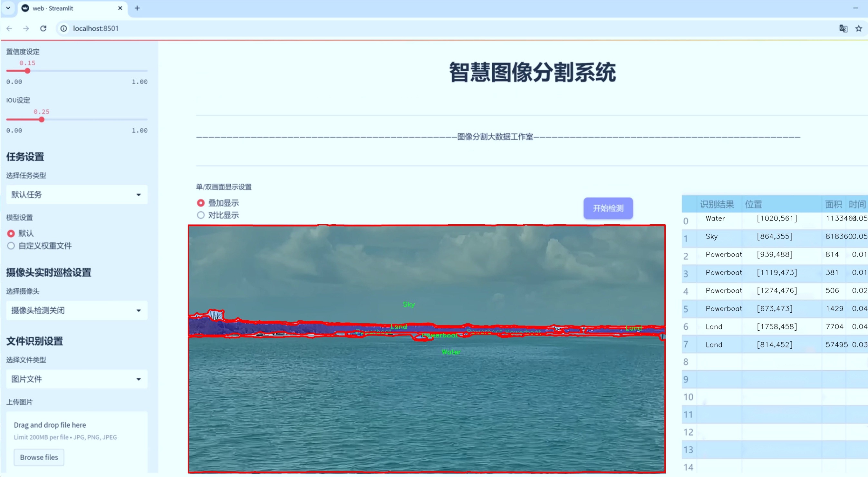The height and width of the screenshot is (477, 868).
Task: Click the browser forward arrow
Action: 26,28
